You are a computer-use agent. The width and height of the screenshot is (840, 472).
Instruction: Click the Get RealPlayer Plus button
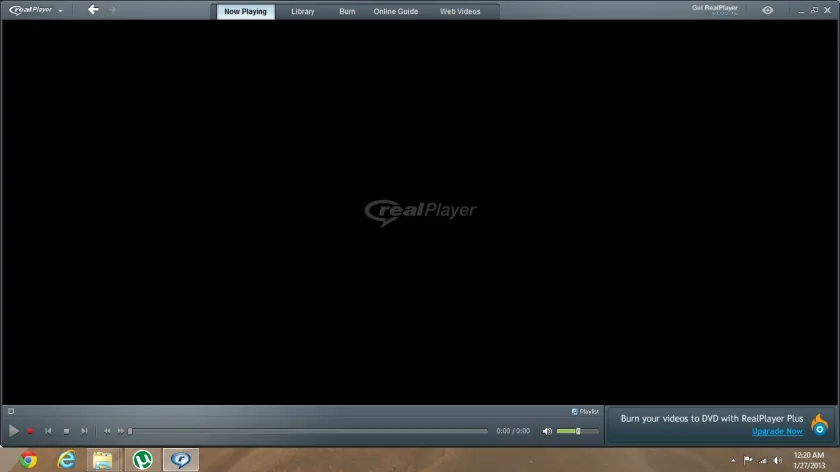click(x=715, y=10)
